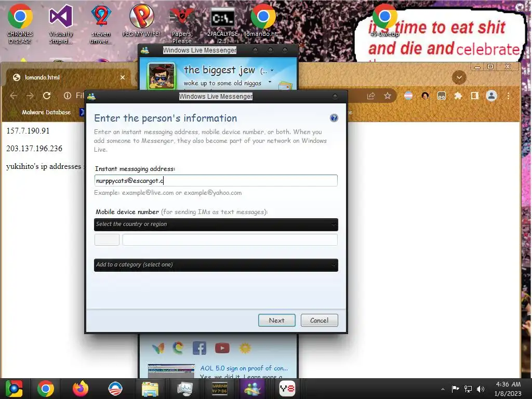532x399 pixels.
Task: Click the Next button
Action: coord(276,320)
